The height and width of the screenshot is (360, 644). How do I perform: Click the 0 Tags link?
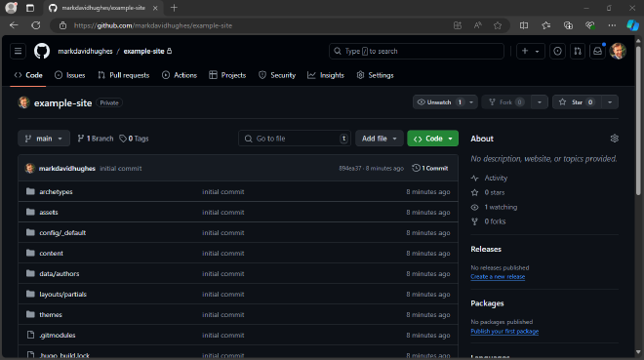point(134,139)
